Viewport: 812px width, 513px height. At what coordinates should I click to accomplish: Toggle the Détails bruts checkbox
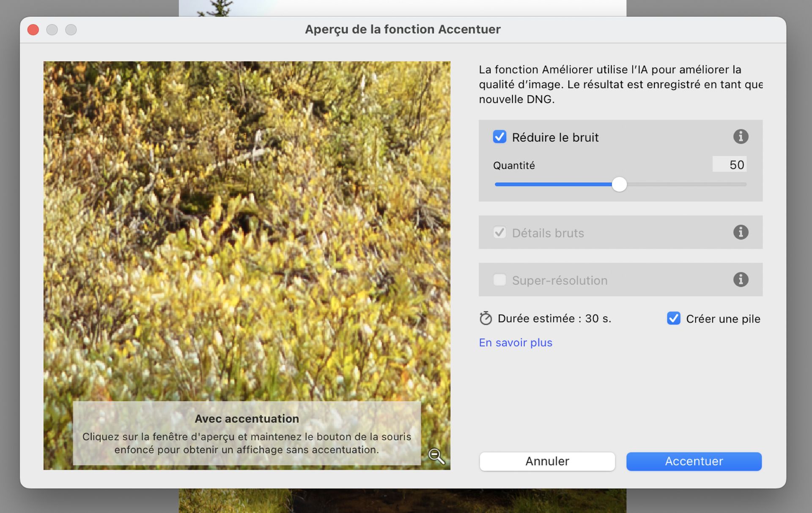(x=499, y=232)
